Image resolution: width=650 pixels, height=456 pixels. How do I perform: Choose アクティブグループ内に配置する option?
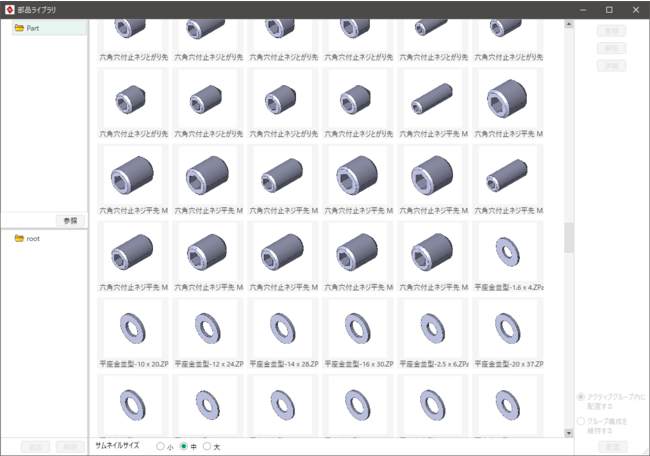(581, 397)
